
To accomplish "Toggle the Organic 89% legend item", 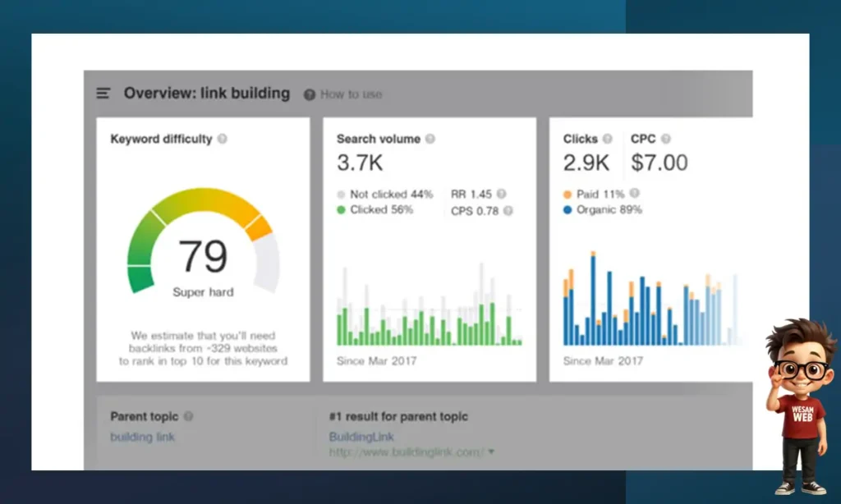I will point(602,210).
